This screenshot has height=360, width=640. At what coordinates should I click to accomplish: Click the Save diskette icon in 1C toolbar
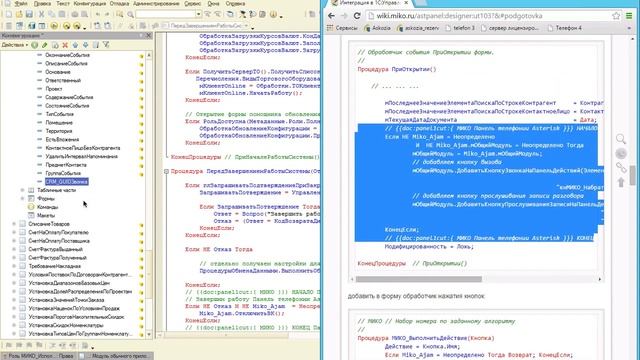[x=29, y=14]
